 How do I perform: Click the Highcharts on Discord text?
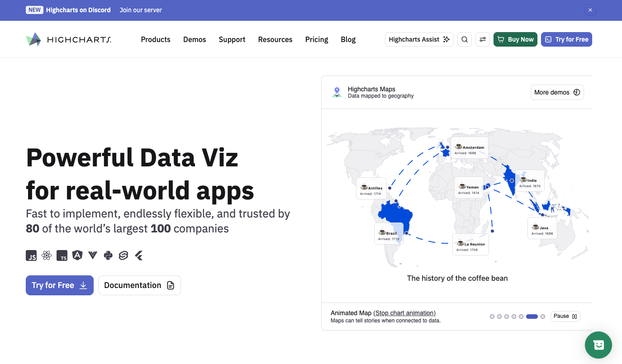78,10
